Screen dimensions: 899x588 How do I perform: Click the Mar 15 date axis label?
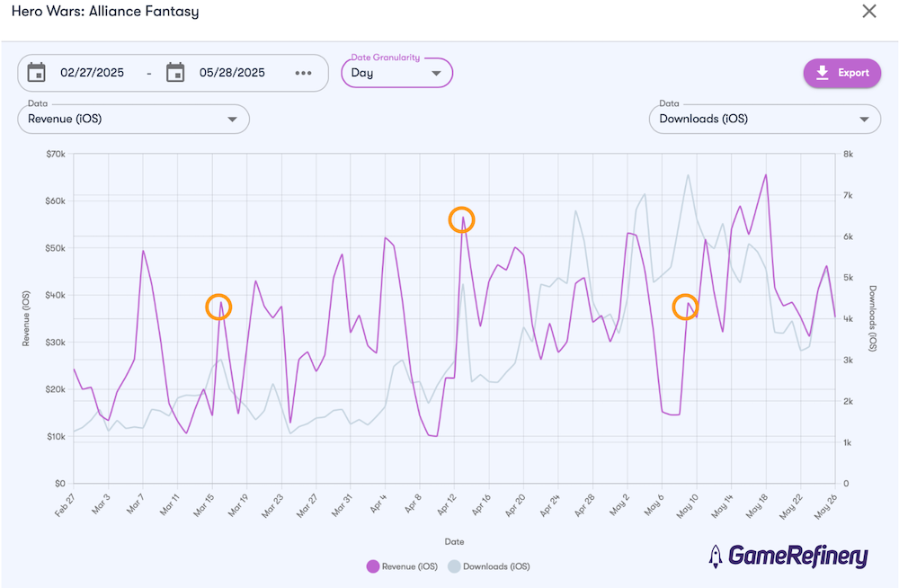(x=203, y=505)
